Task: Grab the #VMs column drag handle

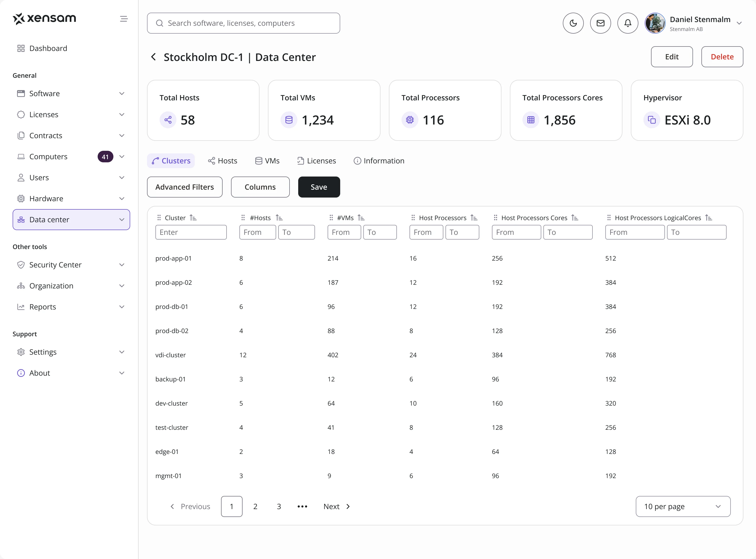Action: click(x=331, y=218)
